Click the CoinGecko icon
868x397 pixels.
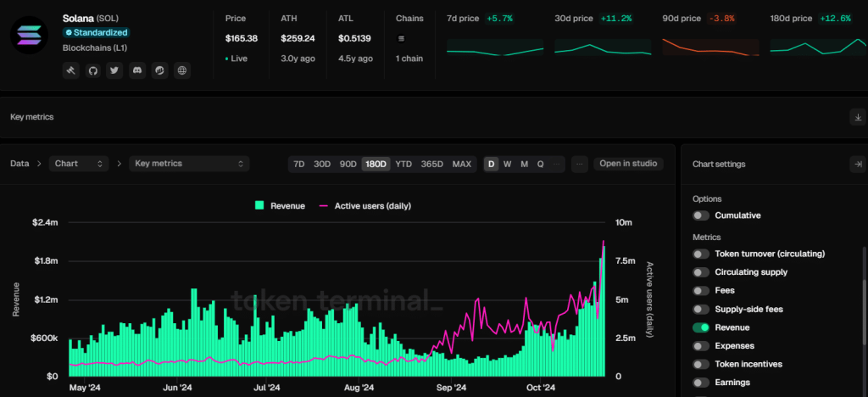coord(159,71)
